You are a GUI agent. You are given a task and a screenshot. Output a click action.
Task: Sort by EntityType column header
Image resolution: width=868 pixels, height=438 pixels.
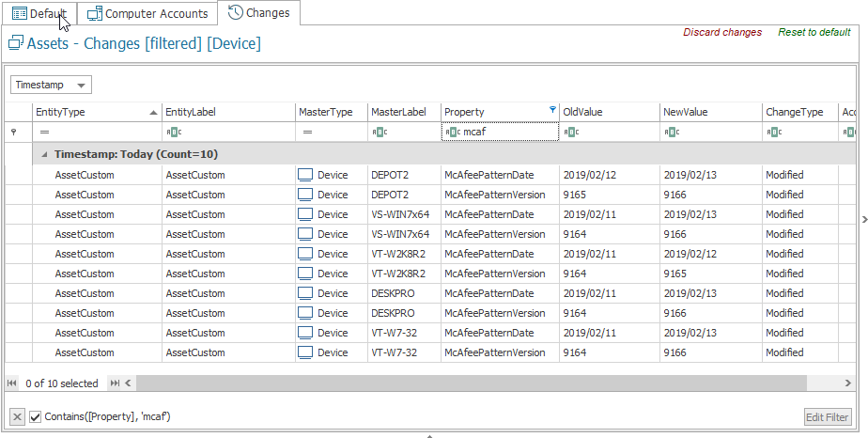(x=97, y=112)
